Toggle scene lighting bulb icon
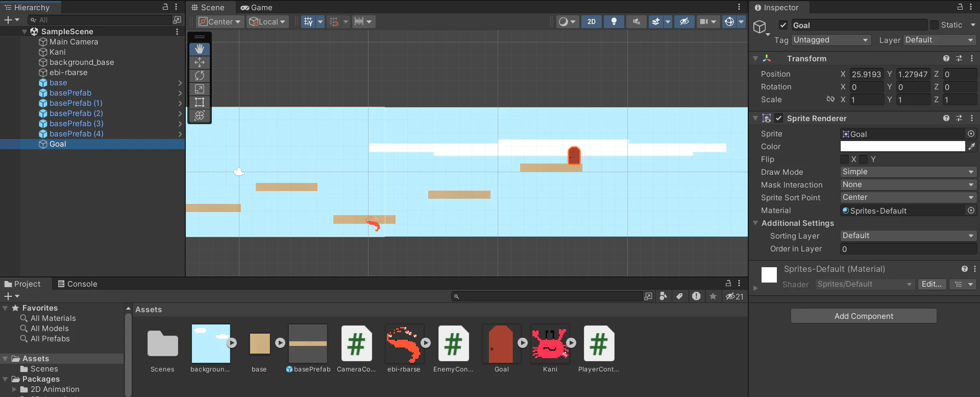Image resolution: width=980 pixels, height=397 pixels. pos(614,21)
